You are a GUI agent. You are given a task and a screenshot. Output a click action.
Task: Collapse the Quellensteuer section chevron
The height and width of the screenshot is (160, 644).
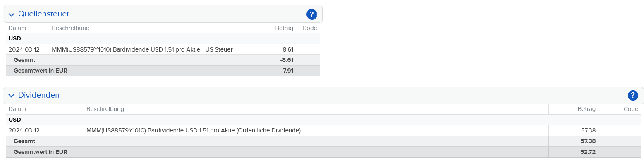[x=11, y=15]
